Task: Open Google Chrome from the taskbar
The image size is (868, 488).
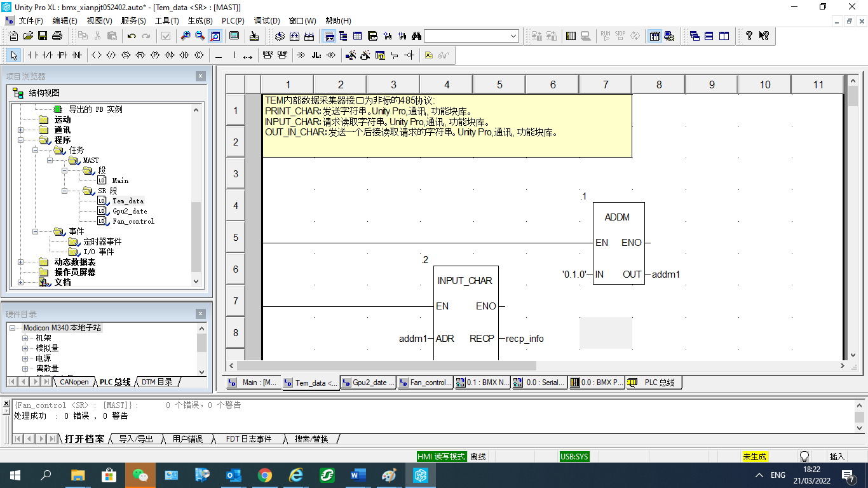Action: click(x=265, y=475)
